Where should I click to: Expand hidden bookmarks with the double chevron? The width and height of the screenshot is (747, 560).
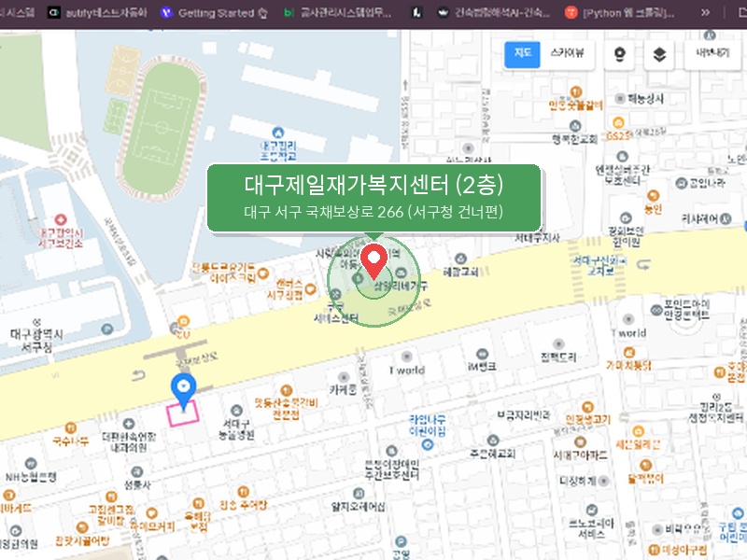(706, 13)
